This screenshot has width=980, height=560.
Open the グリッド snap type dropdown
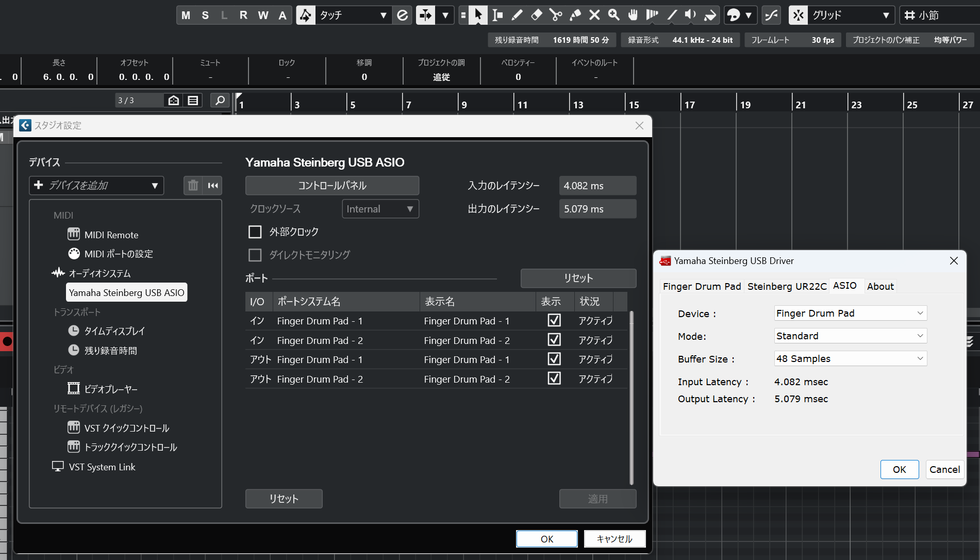click(851, 15)
